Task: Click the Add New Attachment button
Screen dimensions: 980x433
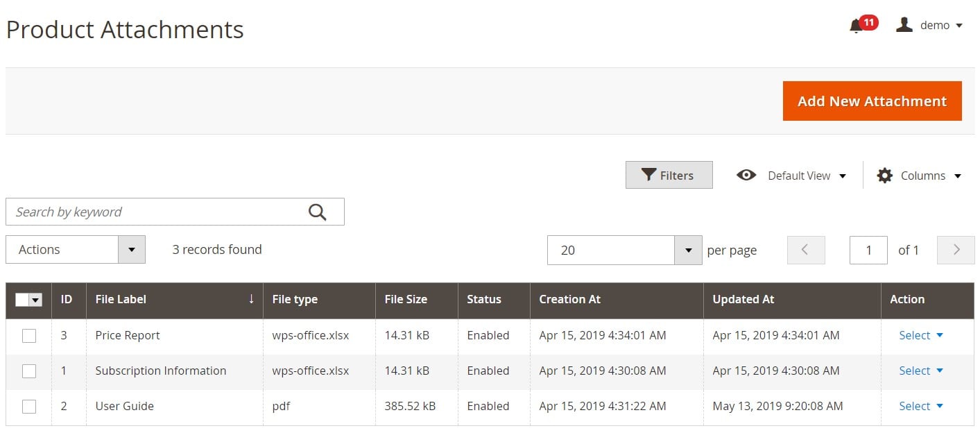Action: coord(872,101)
